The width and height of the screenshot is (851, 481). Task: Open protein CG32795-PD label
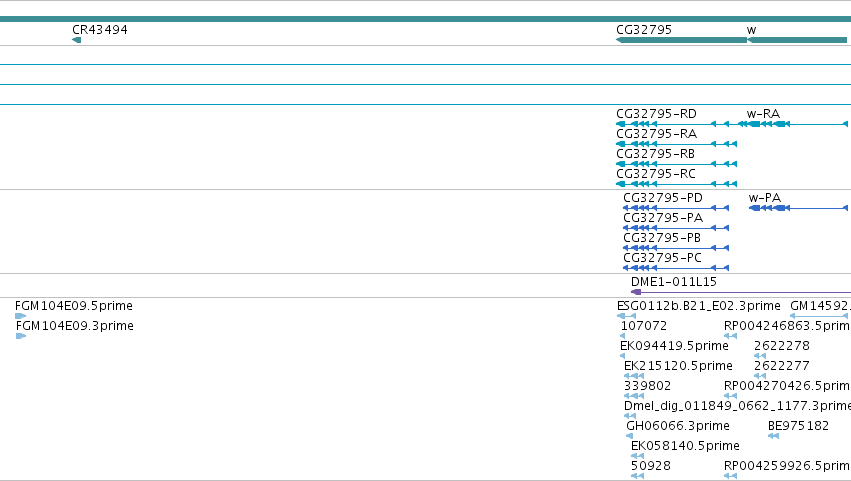tap(663, 198)
